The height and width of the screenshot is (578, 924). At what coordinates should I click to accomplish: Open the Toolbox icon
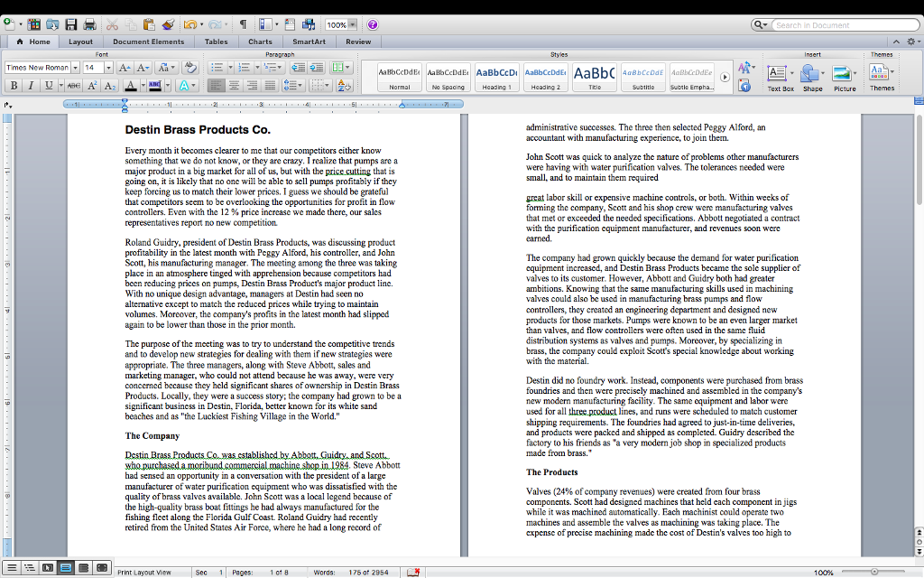pyautogui.click(x=290, y=24)
